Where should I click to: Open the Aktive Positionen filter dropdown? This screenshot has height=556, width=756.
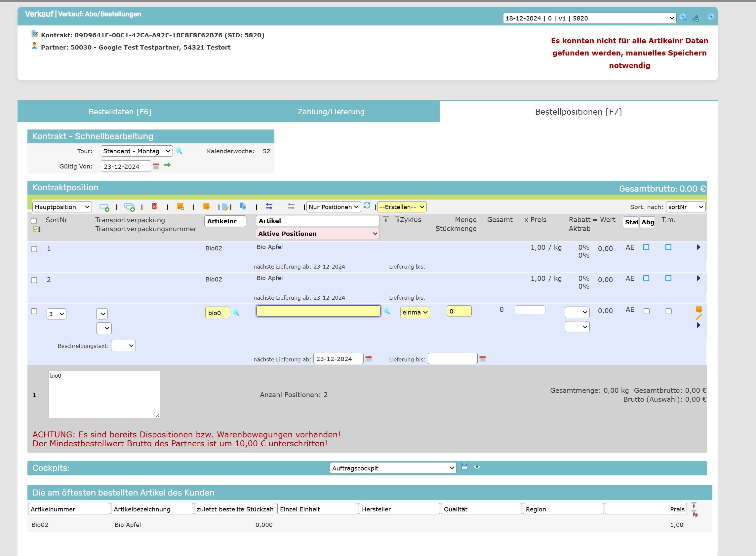[x=317, y=234]
